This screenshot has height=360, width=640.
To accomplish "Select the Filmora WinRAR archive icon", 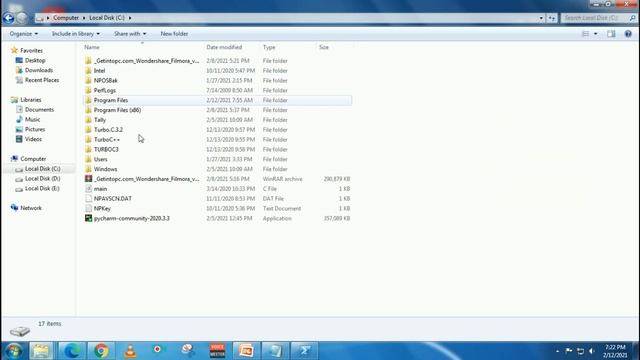I will pos(88,179).
